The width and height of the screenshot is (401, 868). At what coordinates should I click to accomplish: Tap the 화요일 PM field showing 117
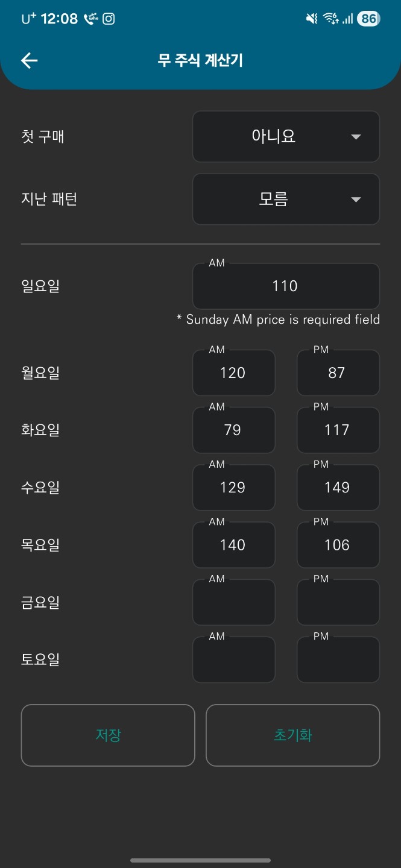pos(338,430)
